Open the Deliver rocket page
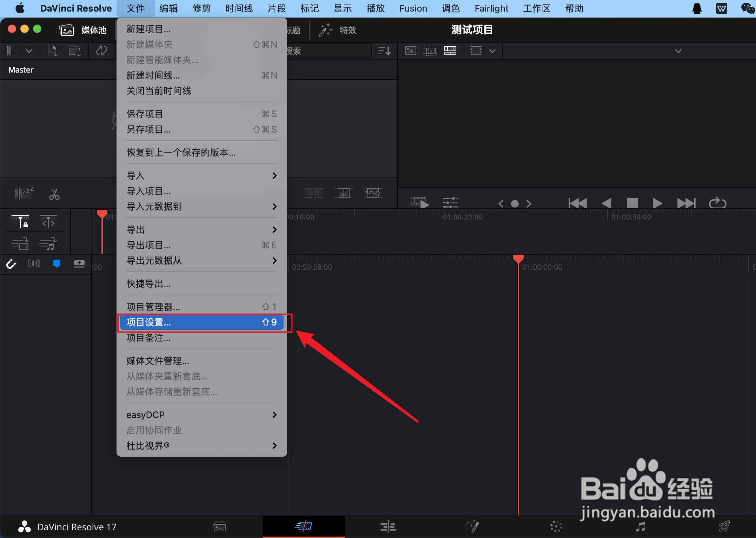 point(724,526)
